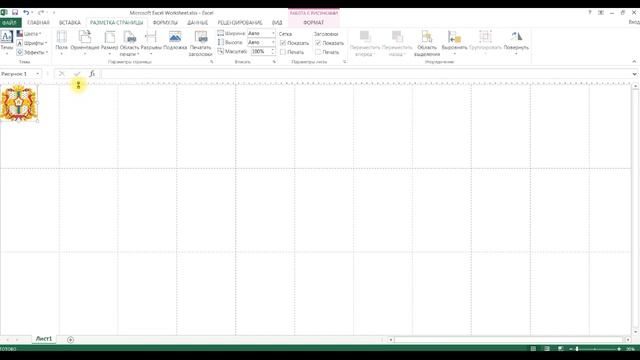The image size is (640, 360).
Task: Switch to the ДАННЫЕ tab
Action: pyautogui.click(x=198, y=22)
